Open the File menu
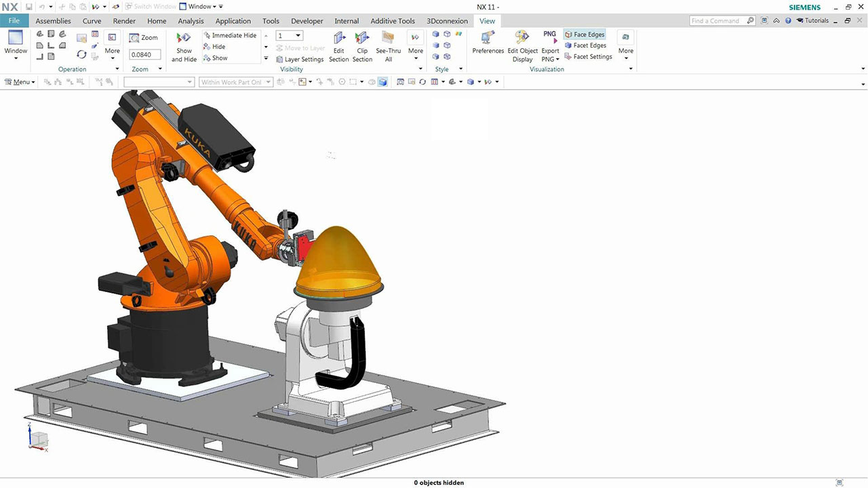Viewport: 868px width, 488px height. 14,21
